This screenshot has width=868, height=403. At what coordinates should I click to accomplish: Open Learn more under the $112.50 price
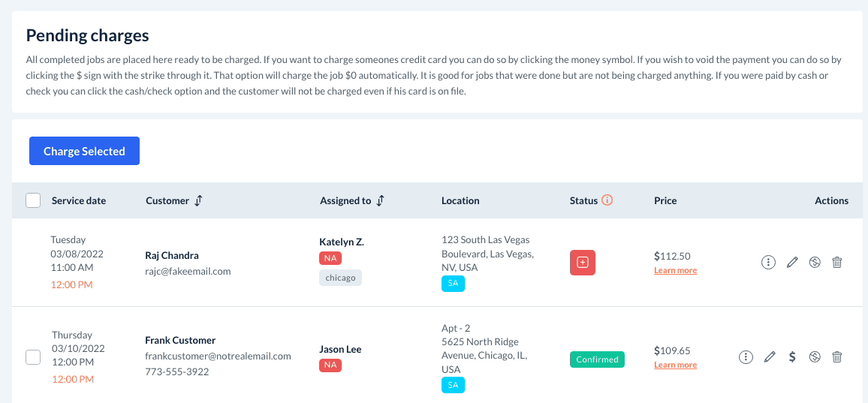pos(675,271)
